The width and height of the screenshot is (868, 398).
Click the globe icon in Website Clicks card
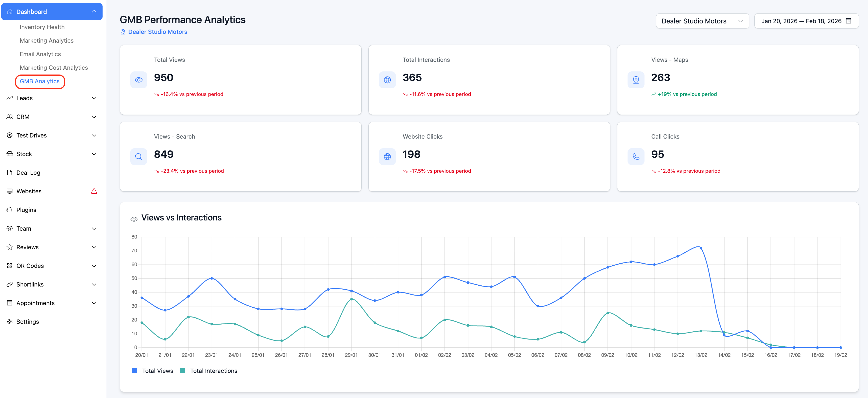pos(387,157)
